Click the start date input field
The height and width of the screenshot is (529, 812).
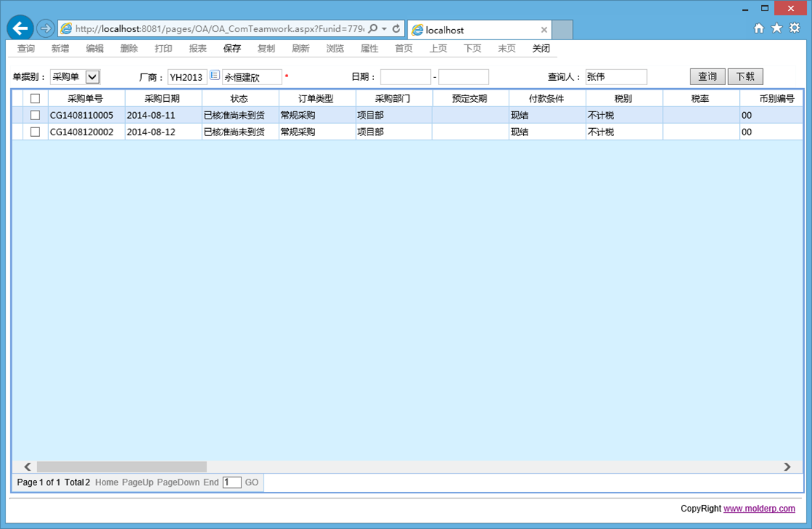(x=405, y=77)
